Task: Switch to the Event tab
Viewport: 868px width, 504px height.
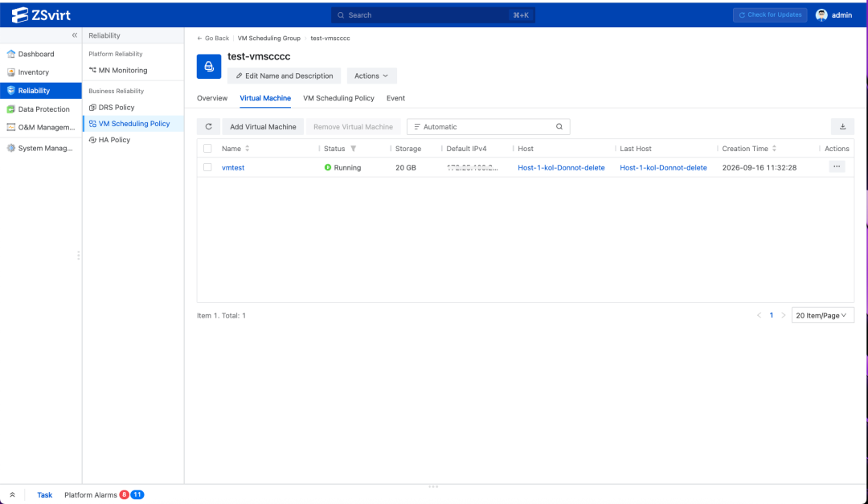Action: coord(395,98)
